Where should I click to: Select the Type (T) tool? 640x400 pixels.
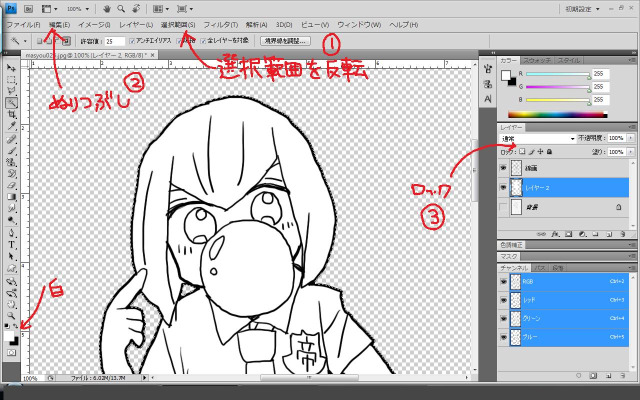coord(11,243)
